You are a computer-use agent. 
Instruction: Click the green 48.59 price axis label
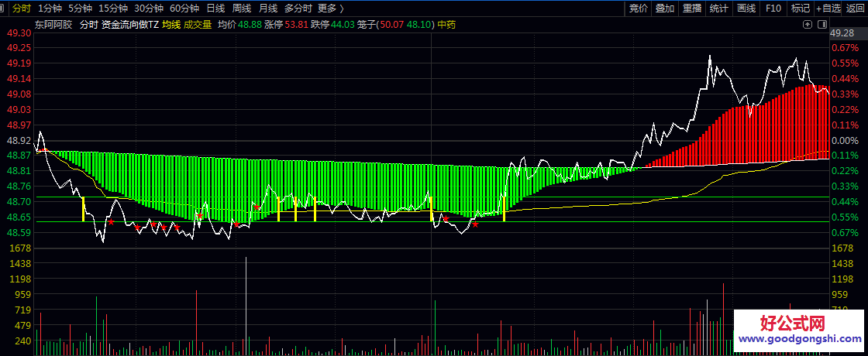click(x=18, y=233)
